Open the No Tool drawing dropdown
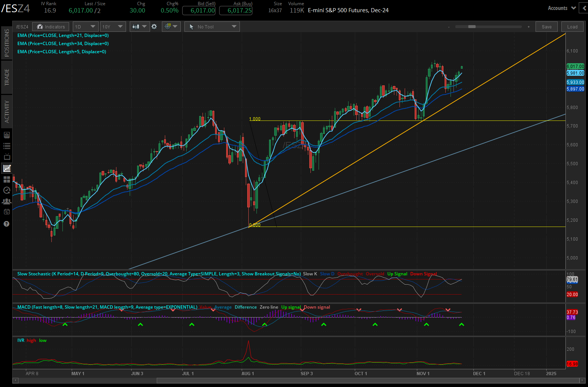Image resolution: width=588 pixels, height=387 pixels. click(x=212, y=27)
